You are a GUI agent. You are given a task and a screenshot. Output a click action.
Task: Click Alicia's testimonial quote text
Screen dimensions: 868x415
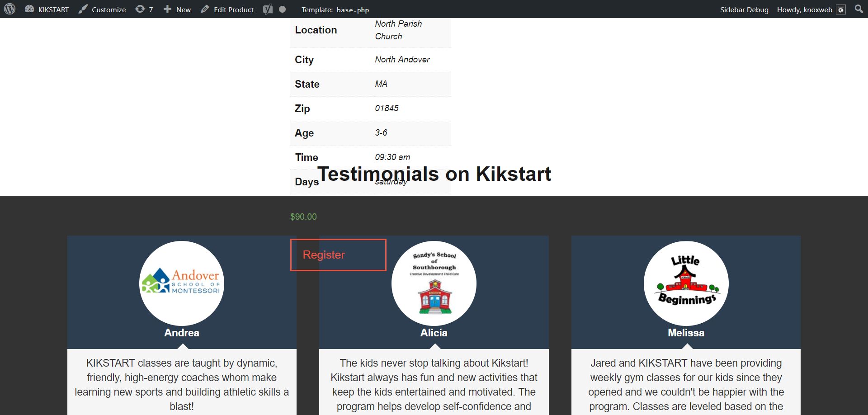(434, 385)
